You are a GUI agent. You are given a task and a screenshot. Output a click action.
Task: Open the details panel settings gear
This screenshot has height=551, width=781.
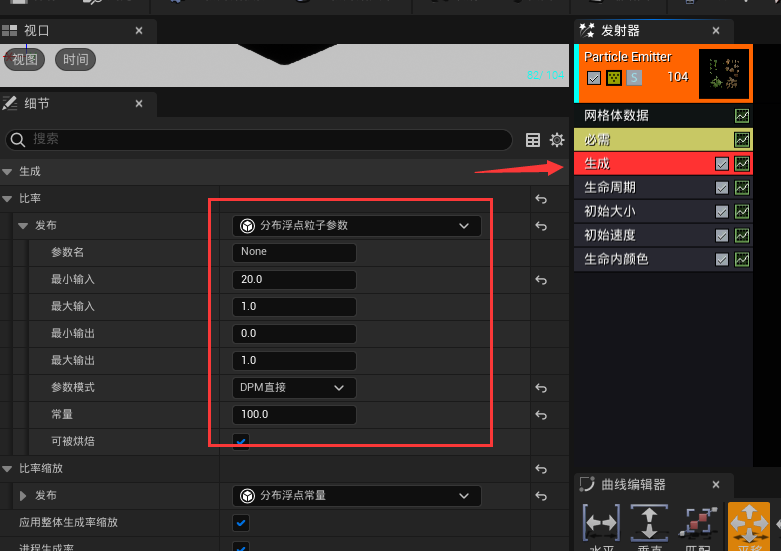(x=556, y=140)
